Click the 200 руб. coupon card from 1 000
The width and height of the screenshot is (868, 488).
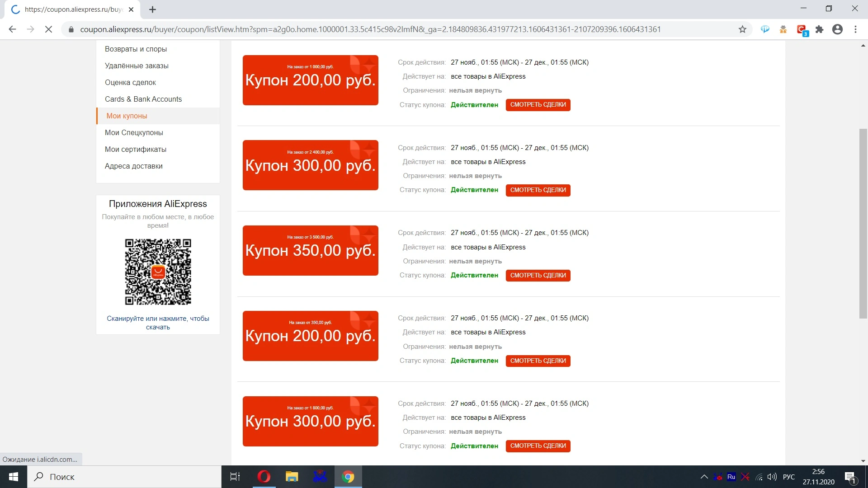[311, 80]
